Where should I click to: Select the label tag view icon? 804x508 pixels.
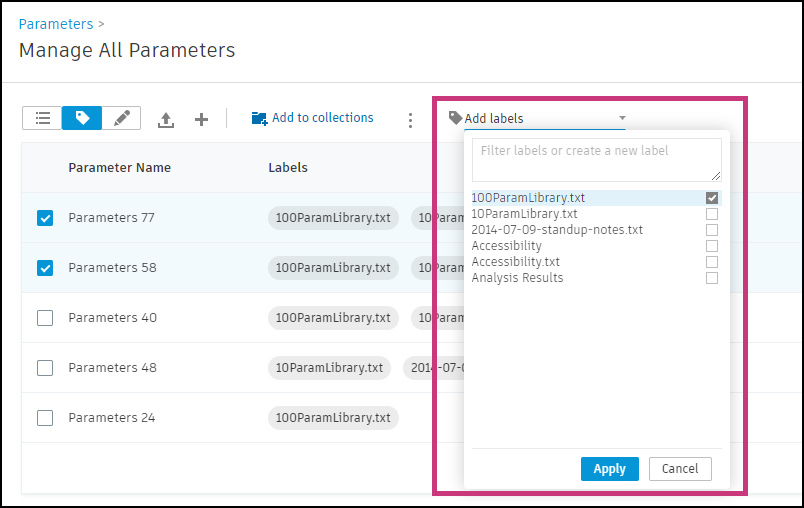[82, 118]
